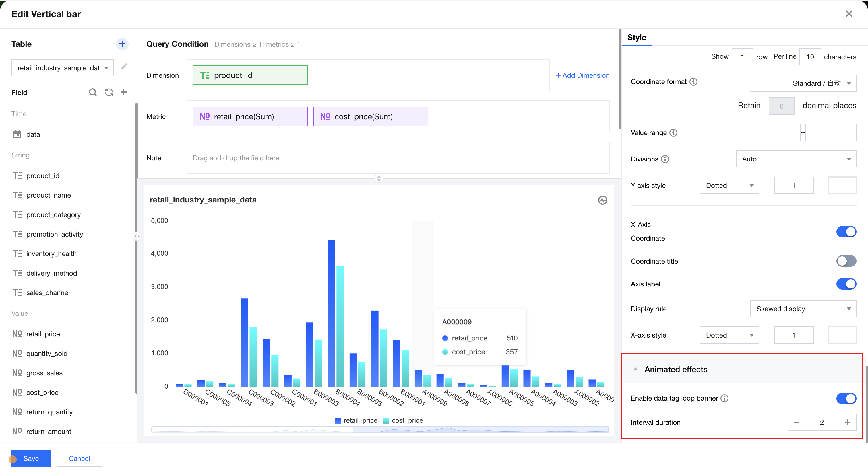Turn on the Coordinate title toggle
Viewport: 868px width, 472px height.
[846, 261]
